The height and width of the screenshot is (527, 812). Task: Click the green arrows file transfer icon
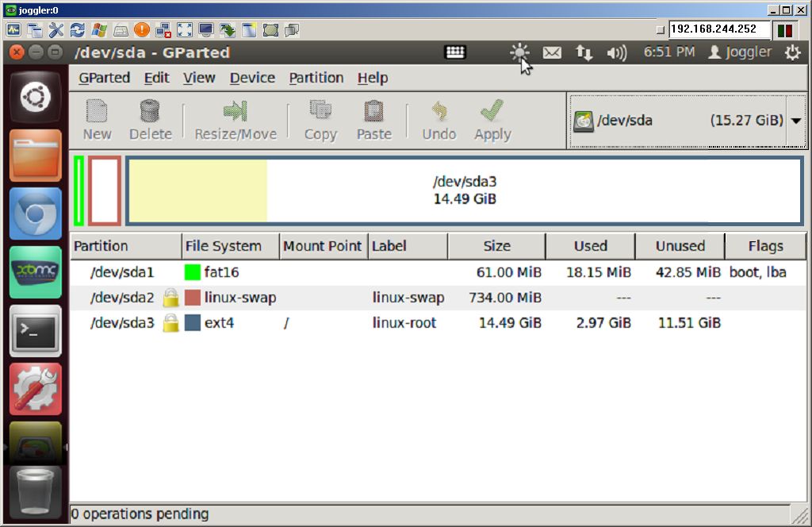(228, 30)
